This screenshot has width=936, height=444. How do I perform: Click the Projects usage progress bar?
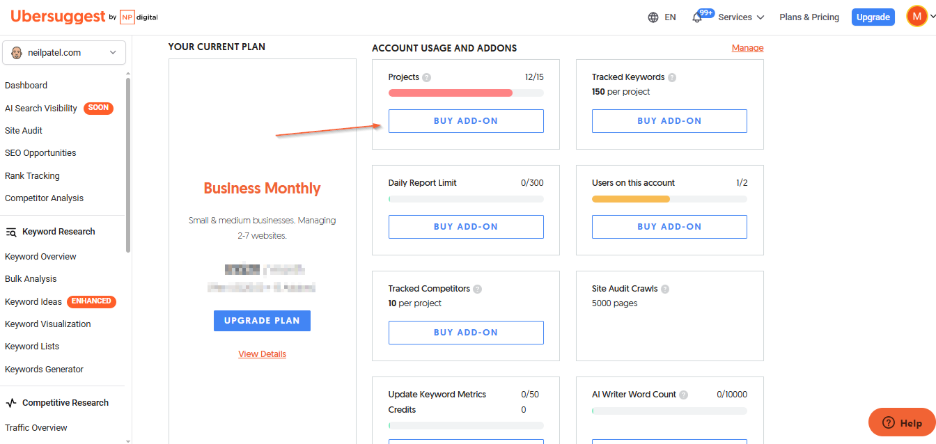point(466,92)
